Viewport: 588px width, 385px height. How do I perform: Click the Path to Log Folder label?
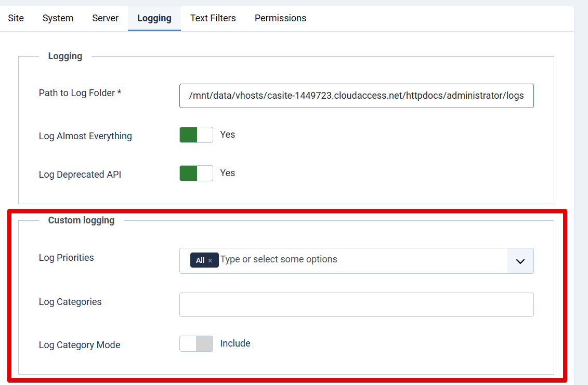coord(80,93)
